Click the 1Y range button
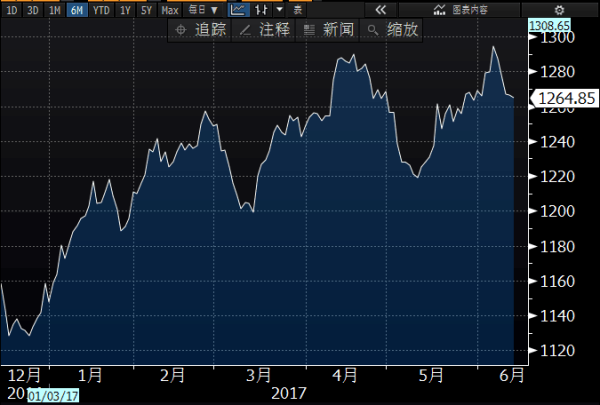The width and height of the screenshot is (600, 405). [125, 10]
